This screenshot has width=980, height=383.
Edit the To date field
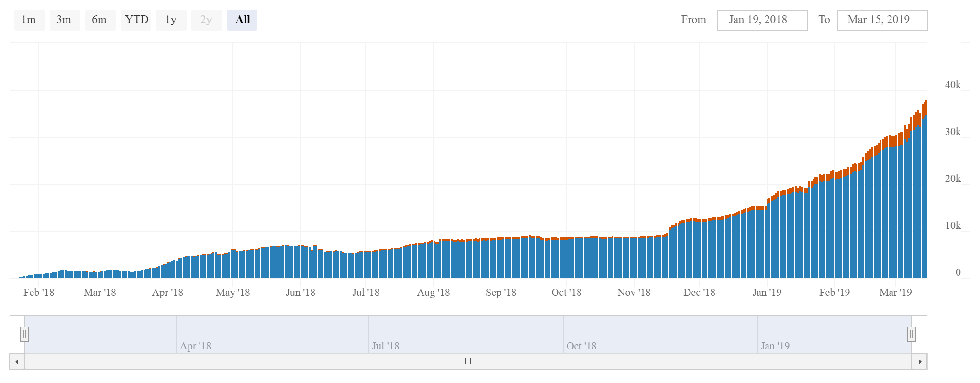pyautogui.click(x=882, y=20)
